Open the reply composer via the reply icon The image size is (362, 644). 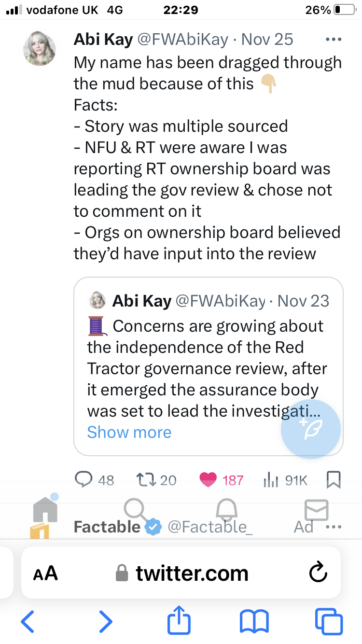pyautogui.click(x=84, y=480)
